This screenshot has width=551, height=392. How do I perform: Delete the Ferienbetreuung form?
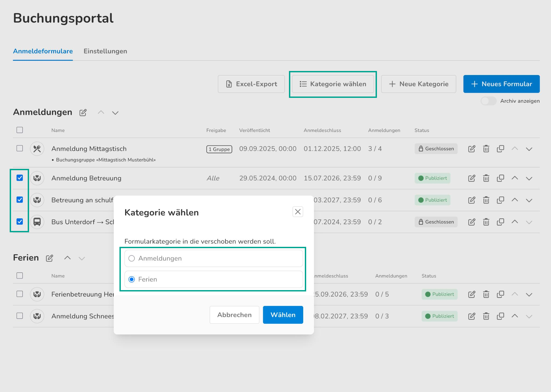coord(486,294)
